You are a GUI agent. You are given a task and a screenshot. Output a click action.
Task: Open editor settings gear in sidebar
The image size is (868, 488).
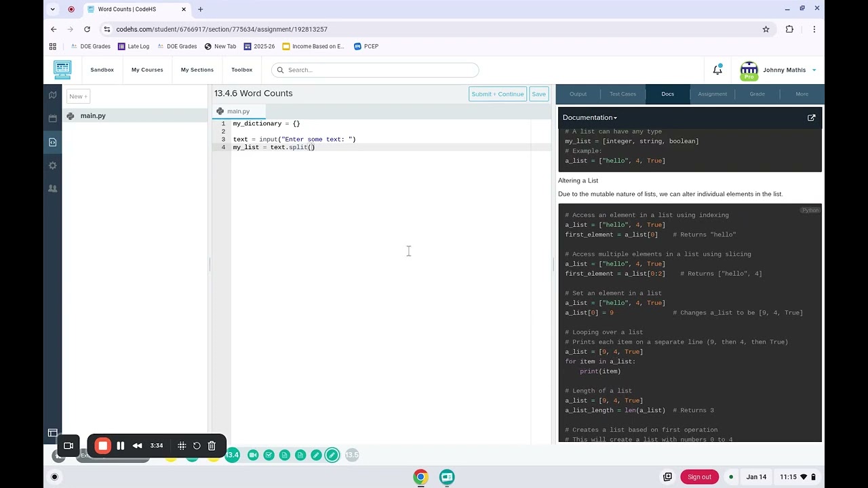point(53,165)
